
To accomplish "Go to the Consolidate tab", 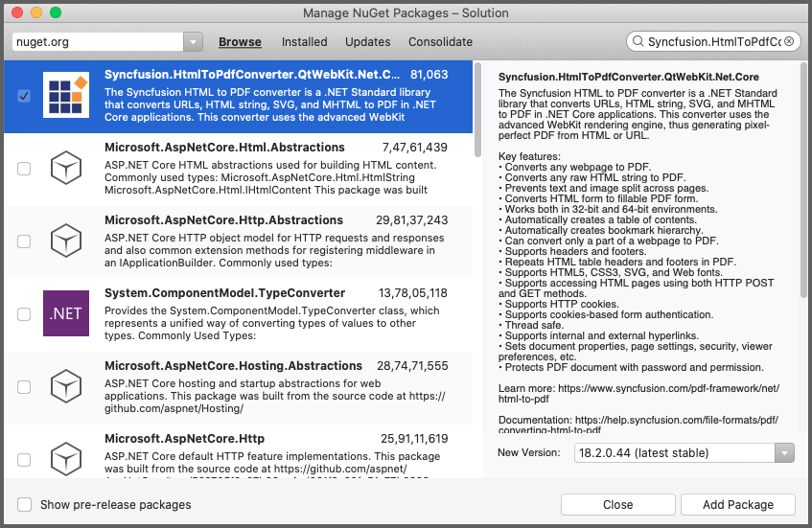I will point(440,42).
